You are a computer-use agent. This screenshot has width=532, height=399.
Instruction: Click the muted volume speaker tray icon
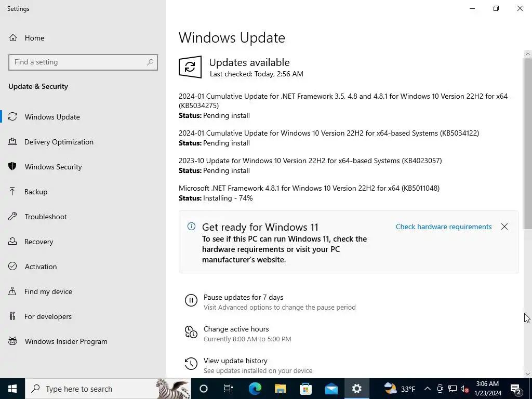[x=464, y=389]
